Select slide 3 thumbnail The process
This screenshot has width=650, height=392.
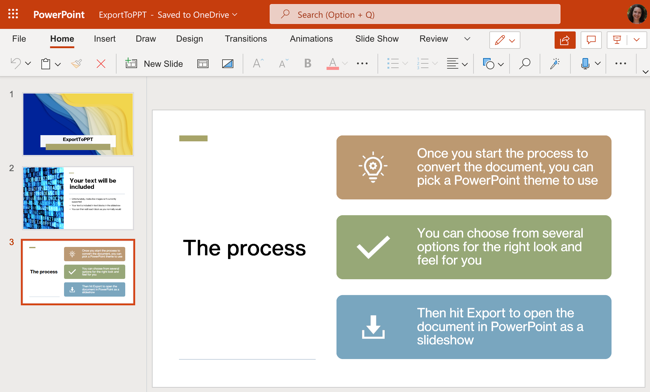click(x=78, y=272)
